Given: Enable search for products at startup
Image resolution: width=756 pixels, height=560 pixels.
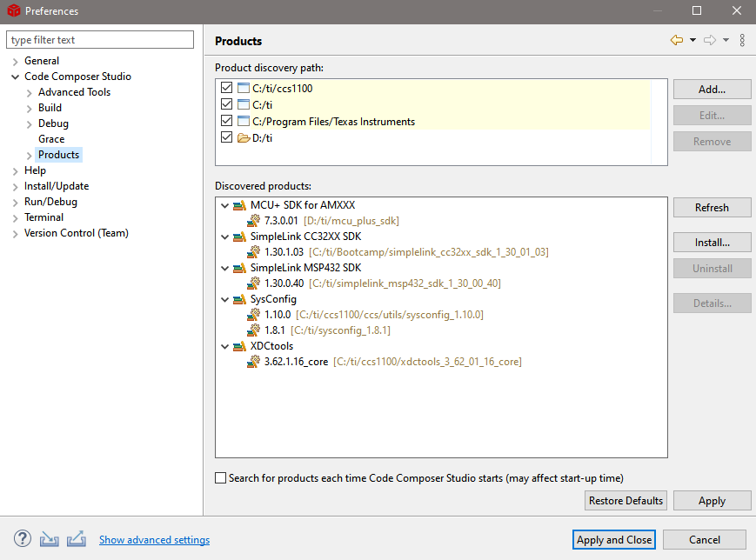Looking at the screenshot, I should 221,478.
